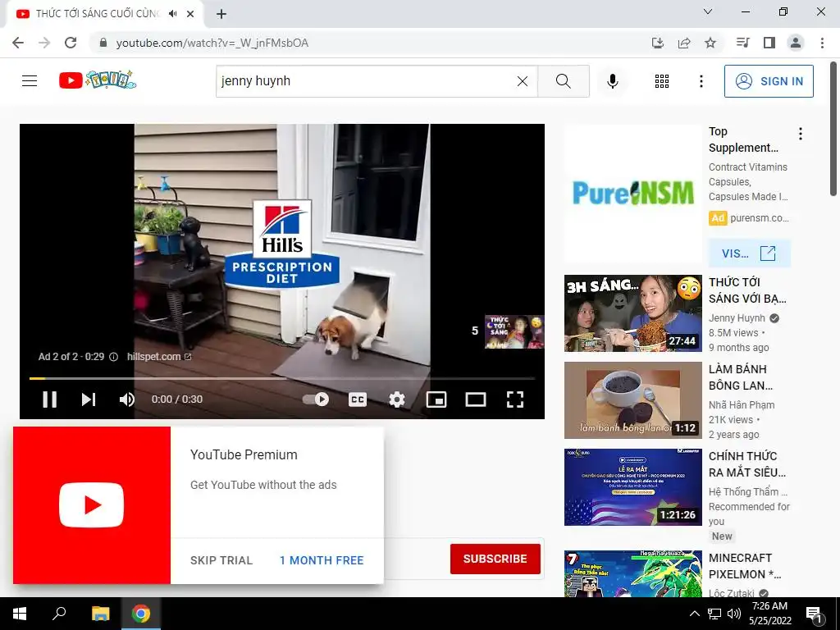
Task: Open the Jenny Huynh channel name
Action: [737, 318]
